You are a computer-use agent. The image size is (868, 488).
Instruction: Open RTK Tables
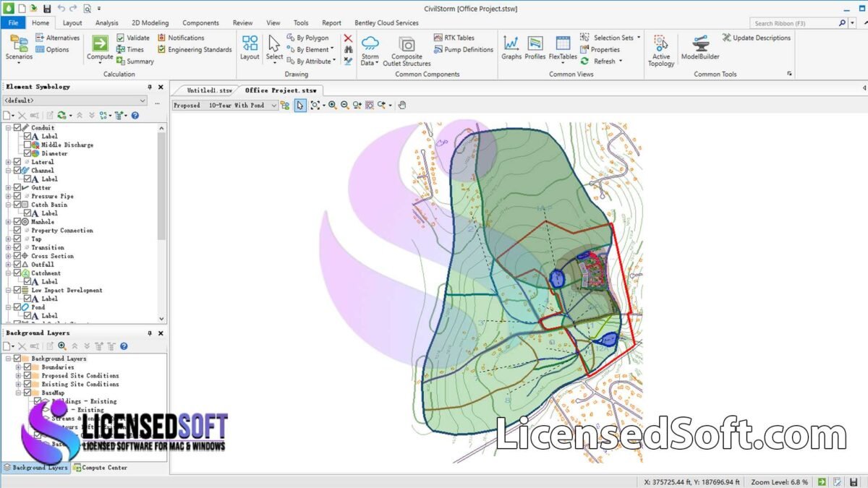pos(454,38)
